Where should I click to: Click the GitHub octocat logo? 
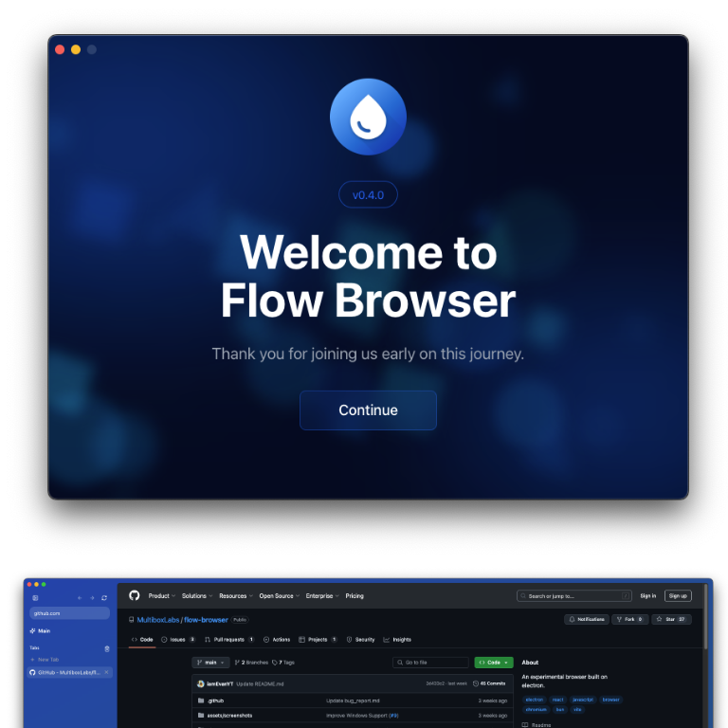click(x=135, y=595)
